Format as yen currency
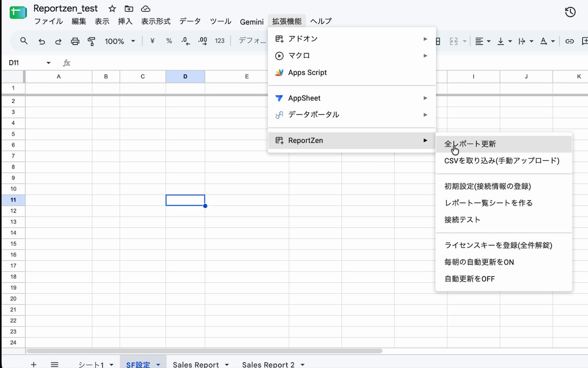 152,41
